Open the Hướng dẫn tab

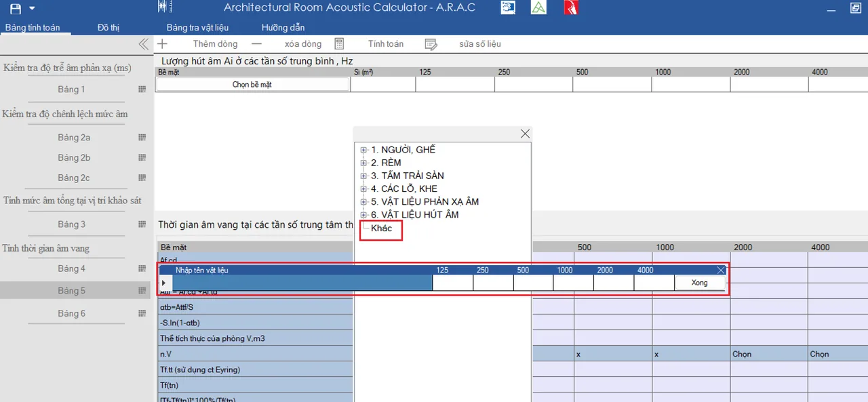coord(283,28)
